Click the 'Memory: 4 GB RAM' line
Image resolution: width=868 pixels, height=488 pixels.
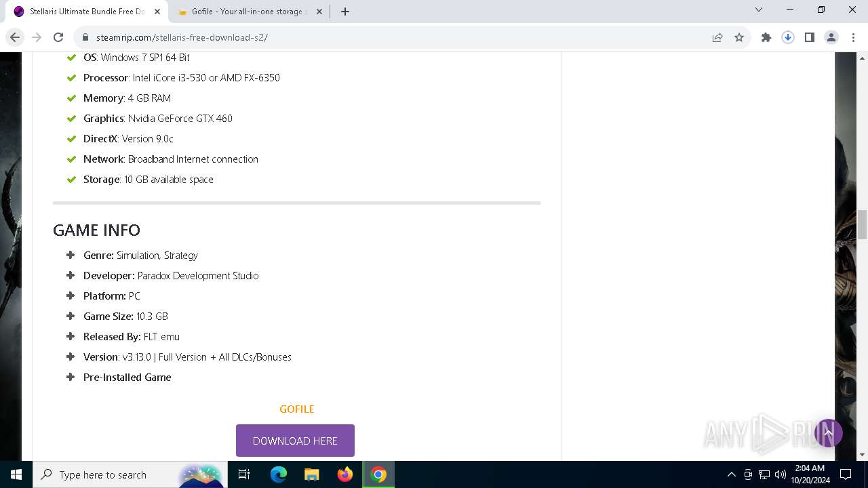coord(127,98)
